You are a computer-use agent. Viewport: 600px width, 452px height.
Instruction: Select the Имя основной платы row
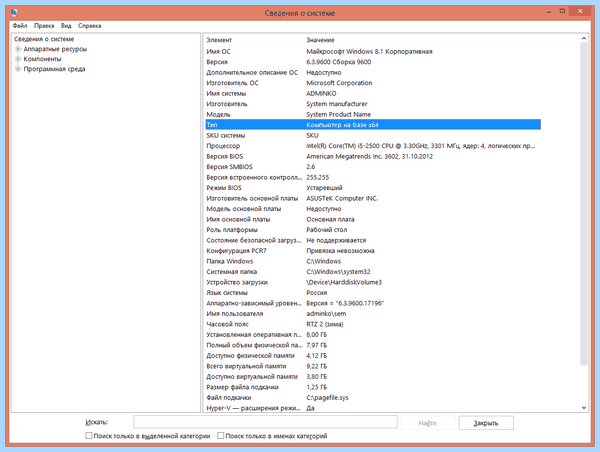(373, 219)
